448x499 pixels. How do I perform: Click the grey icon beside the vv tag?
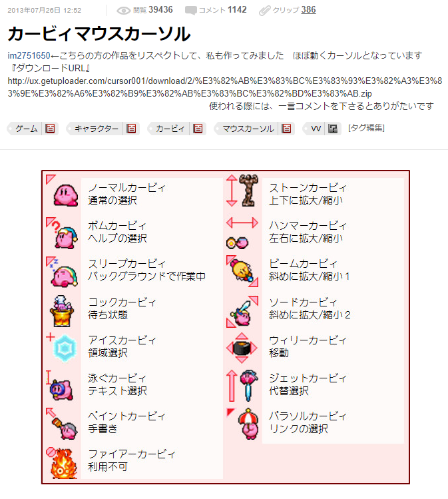tap(333, 129)
